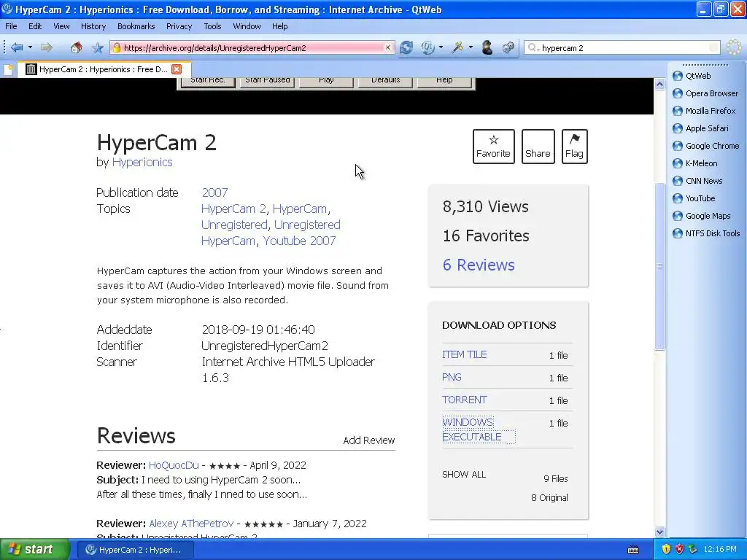Reload the page with the refresh icon
This screenshot has height=560, width=747.
(x=406, y=47)
